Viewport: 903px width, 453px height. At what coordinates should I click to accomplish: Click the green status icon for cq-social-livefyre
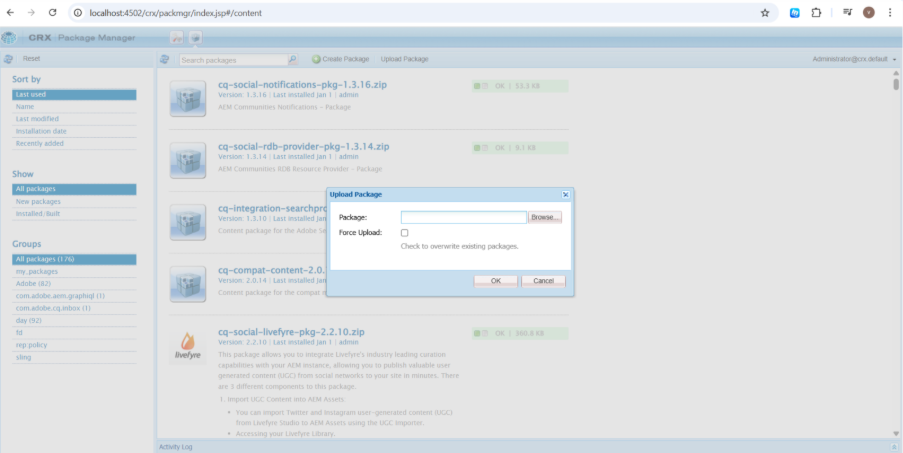477,333
